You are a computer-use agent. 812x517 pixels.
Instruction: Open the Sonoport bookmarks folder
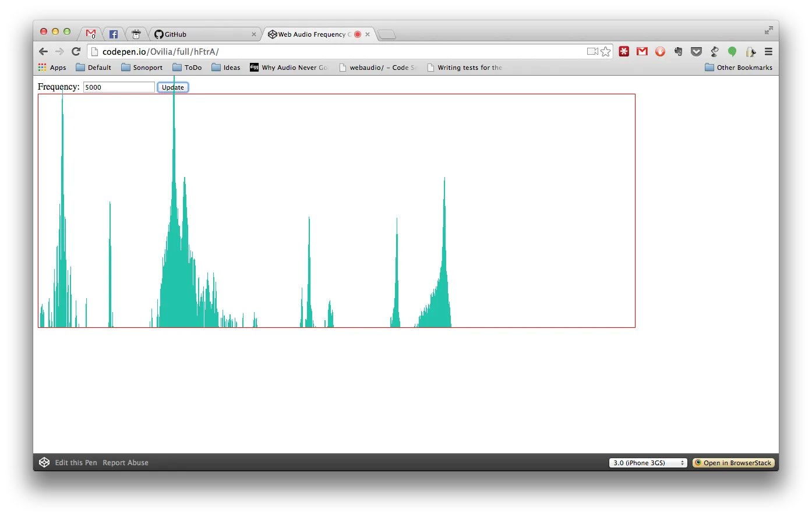coord(142,68)
